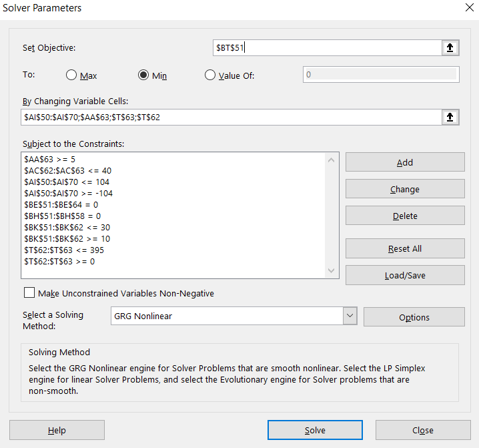Click the Delete constraint button
479x448 pixels.
tap(405, 216)
